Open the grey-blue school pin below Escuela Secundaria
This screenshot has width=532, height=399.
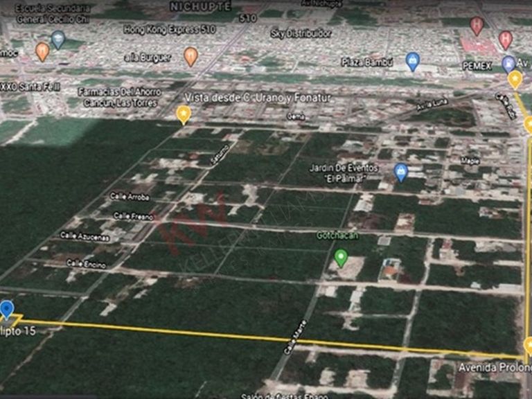[58, 39]
